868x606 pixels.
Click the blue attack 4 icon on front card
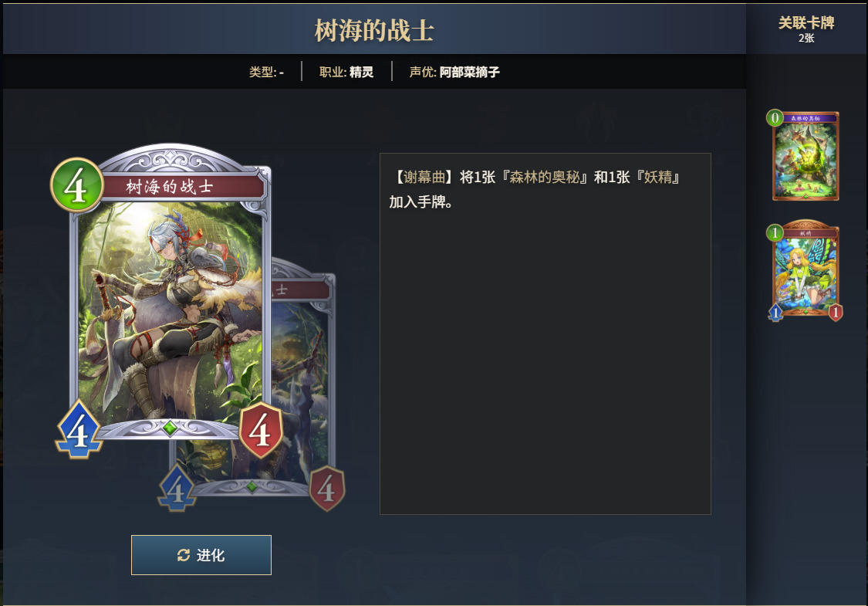coord(79,430)
